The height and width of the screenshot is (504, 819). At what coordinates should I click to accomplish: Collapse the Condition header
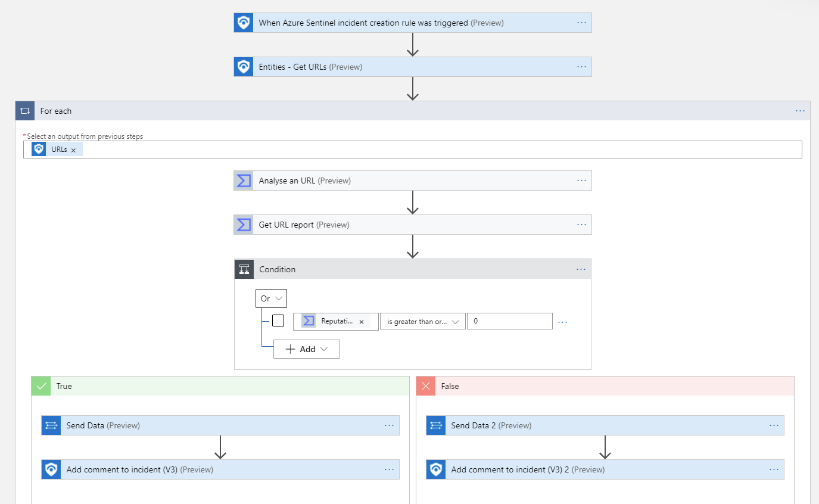coord(413,269)
